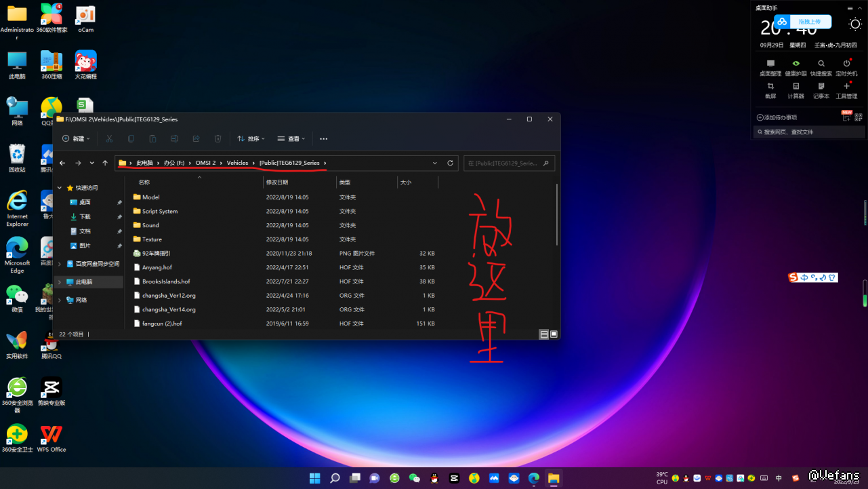Click the back navigation arrow in Explorer
This screenshot has height=489, width=868.
click(62, 163)
